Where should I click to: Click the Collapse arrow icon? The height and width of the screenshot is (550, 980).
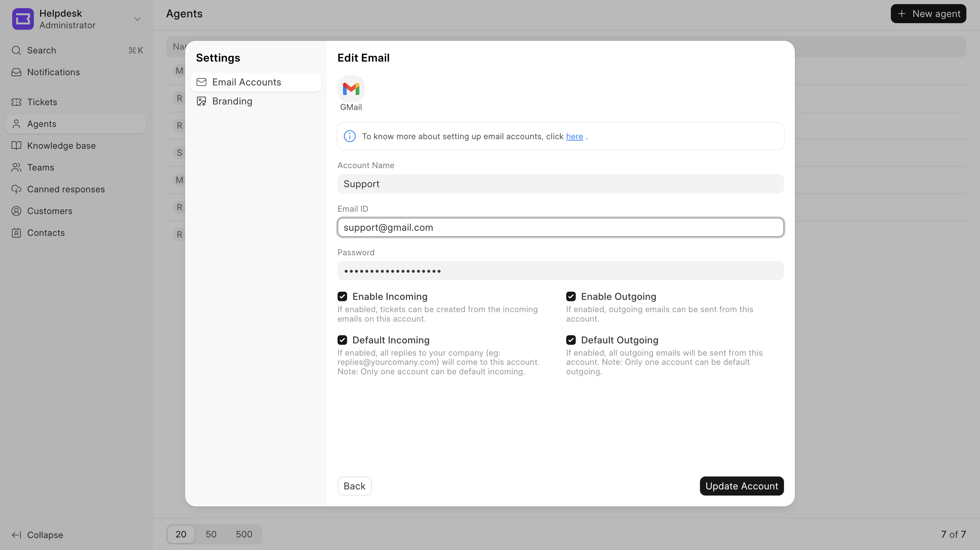[16, 535]
